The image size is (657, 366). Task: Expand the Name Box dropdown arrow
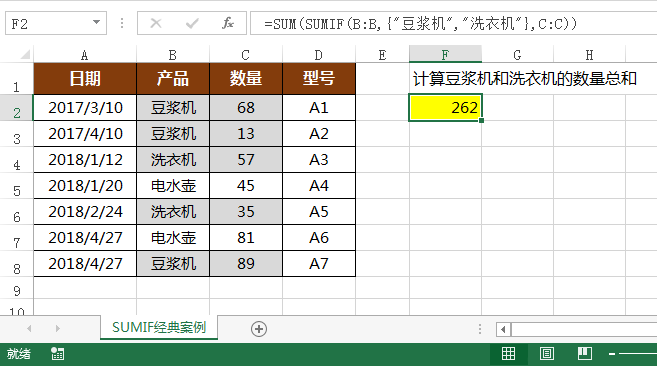pos(96,22)
